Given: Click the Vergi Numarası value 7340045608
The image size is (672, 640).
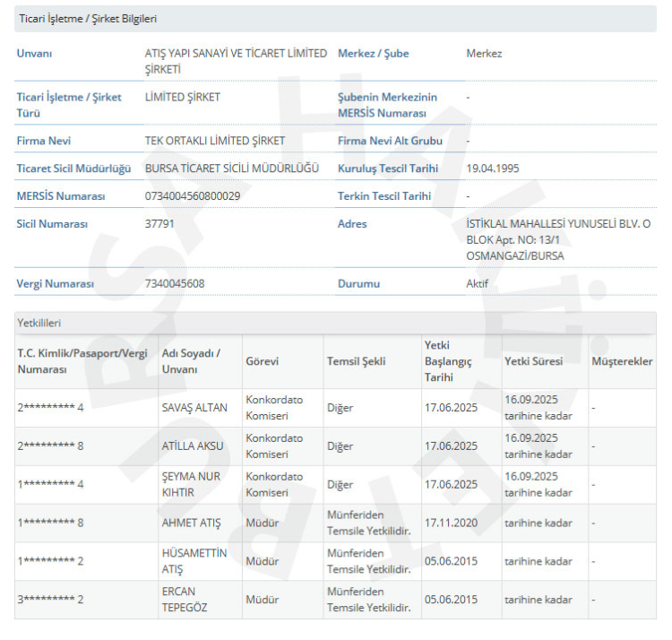Looking at the screenshot, I should [175, 283].
